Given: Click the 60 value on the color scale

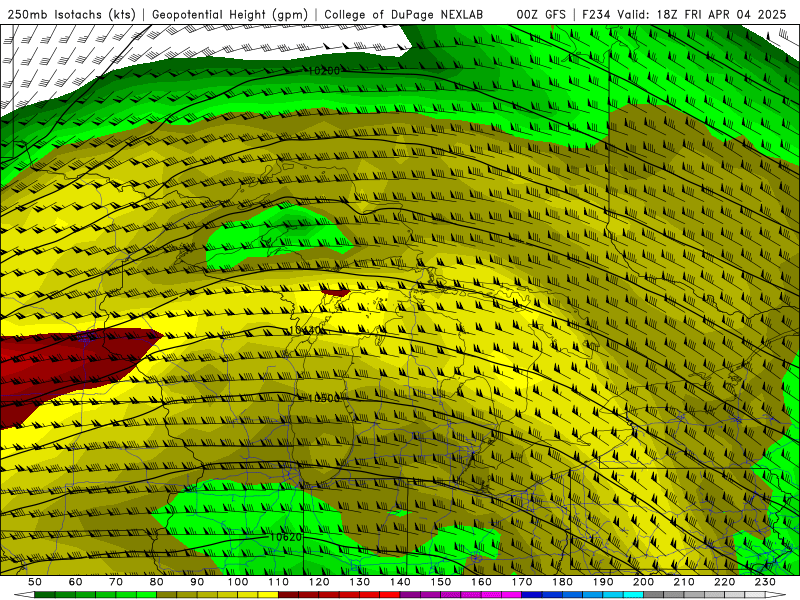Looking at the screenshot, I should tap(75, 582).
